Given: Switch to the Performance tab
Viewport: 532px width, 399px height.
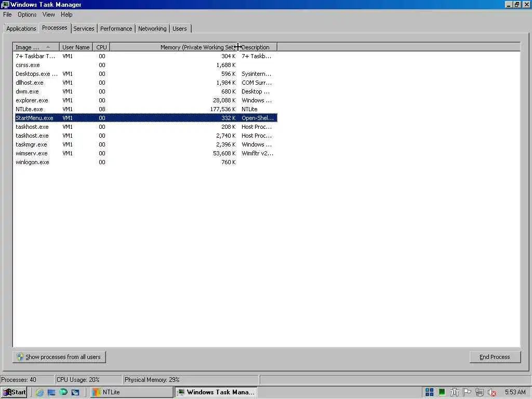Looking at the screenshot, I should coord(116,29).
